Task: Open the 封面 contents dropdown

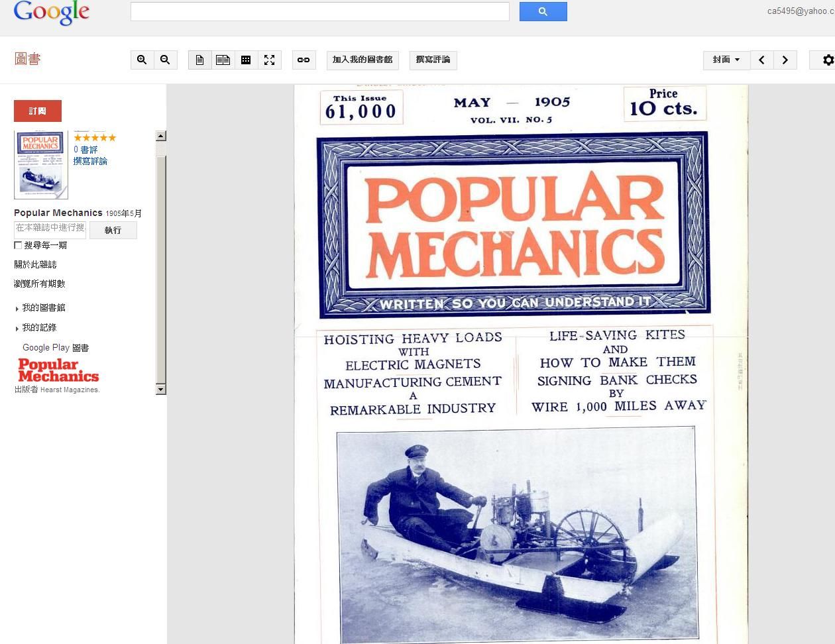Action: (726, 60)
